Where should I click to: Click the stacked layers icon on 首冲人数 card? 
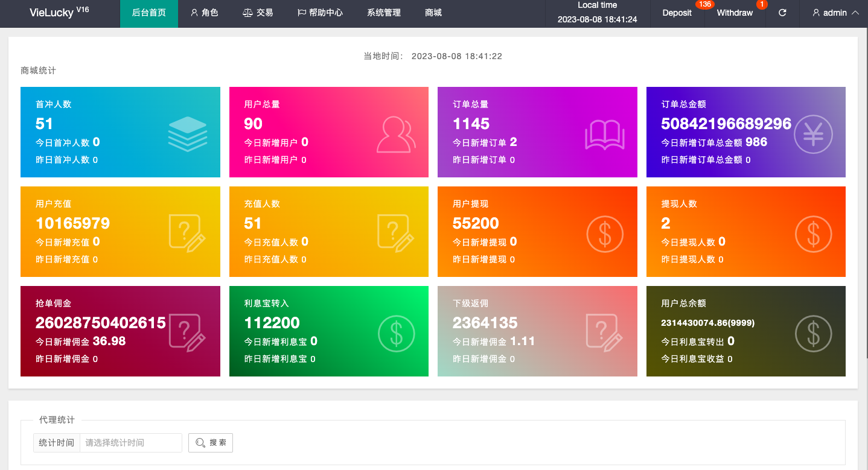tap(187, 133)
